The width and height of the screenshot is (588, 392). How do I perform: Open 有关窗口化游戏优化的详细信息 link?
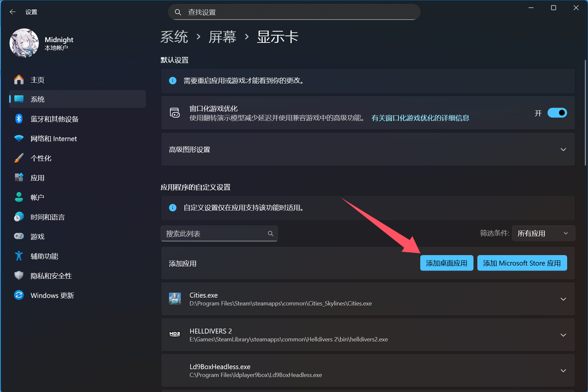(420, 118)
